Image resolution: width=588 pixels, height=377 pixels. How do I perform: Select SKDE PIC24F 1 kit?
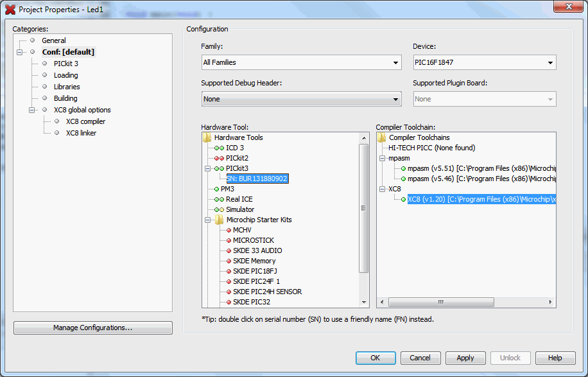256,282
